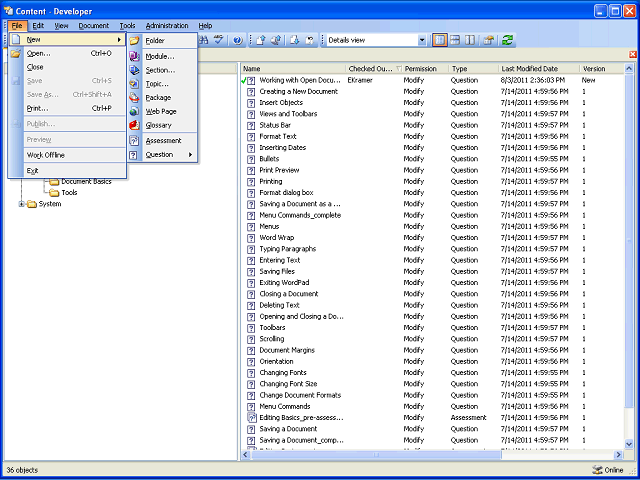Choose Work Offline in the File menu
640x480 pixels.
67,155
